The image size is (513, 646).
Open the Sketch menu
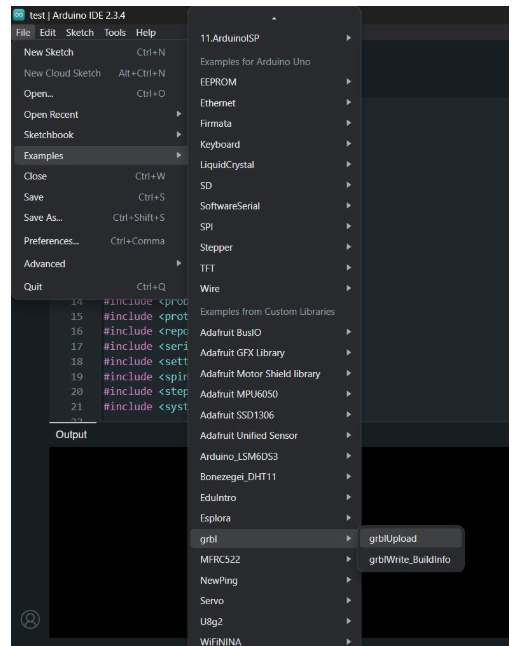coord(80,33)
